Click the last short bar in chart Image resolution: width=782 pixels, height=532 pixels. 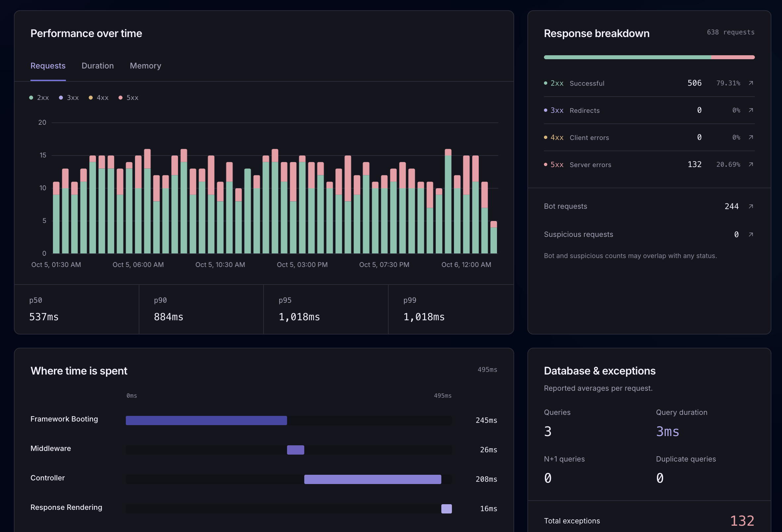point(494,237)
